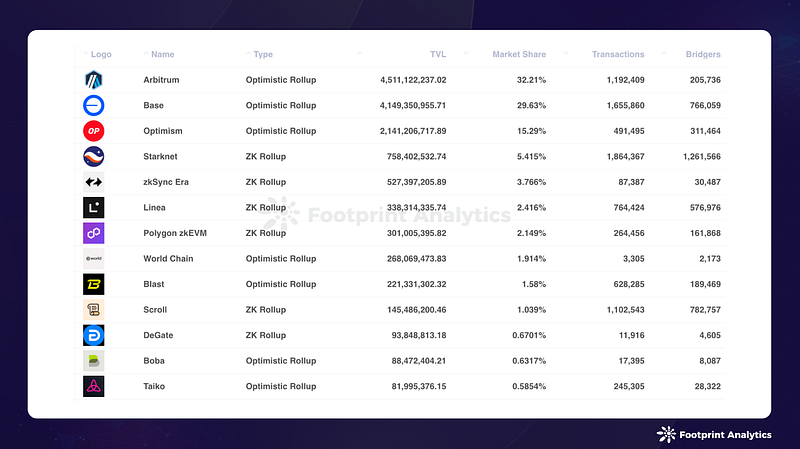Click DeGate market share 0.6701%
The width and height of the screenshot is (800, 449).
529,335
